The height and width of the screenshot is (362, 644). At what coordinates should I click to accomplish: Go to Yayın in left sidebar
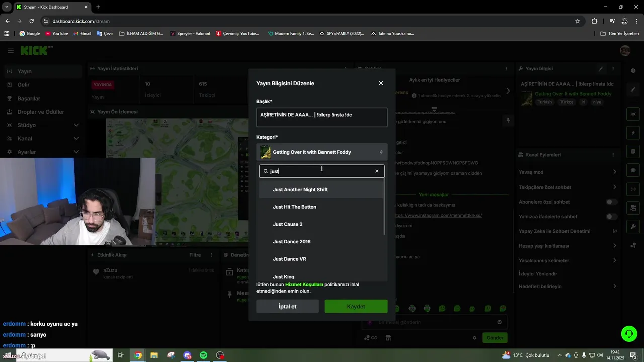(43, 71)
